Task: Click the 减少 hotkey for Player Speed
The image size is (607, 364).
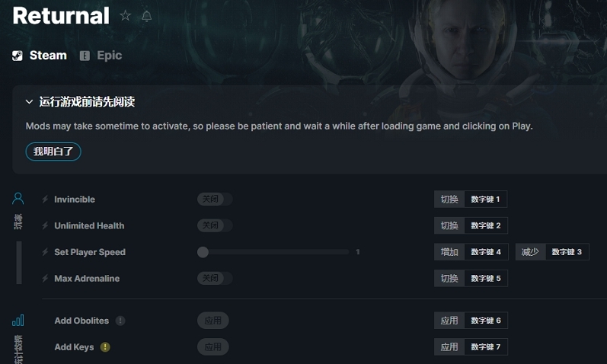Action: point(531,252)
